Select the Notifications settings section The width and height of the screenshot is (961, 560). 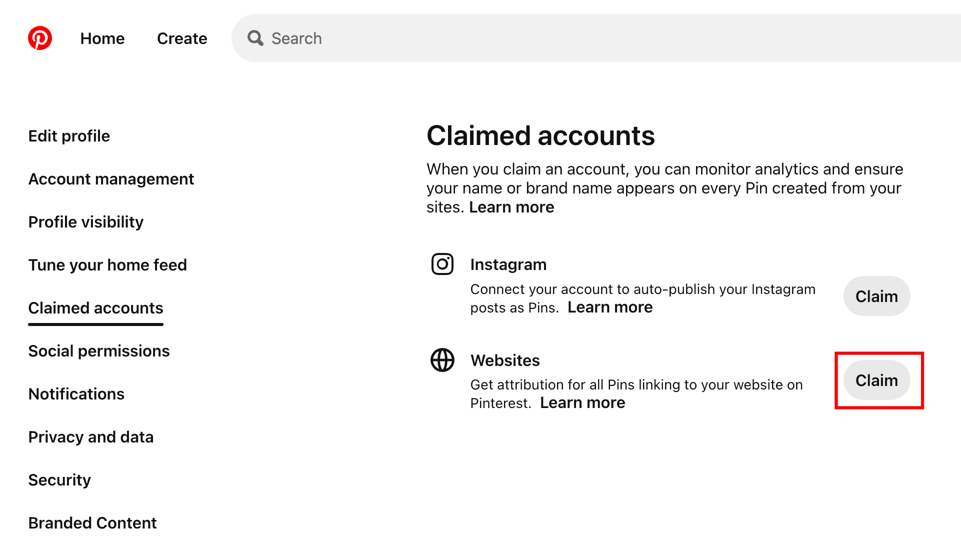(76, 393)
